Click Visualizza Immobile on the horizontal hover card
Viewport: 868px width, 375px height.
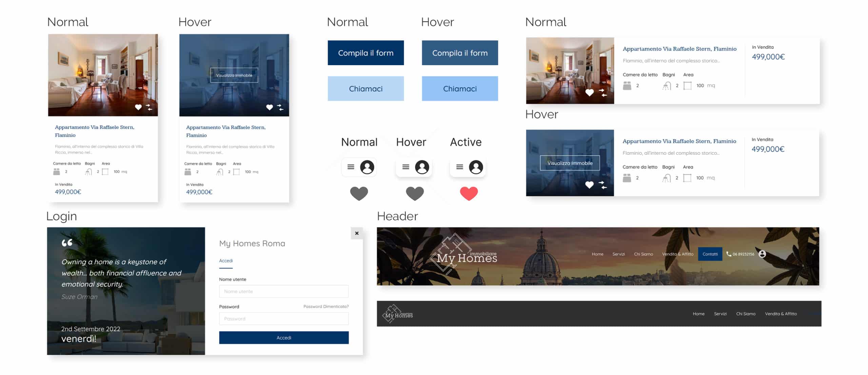[x=570, y=163]
